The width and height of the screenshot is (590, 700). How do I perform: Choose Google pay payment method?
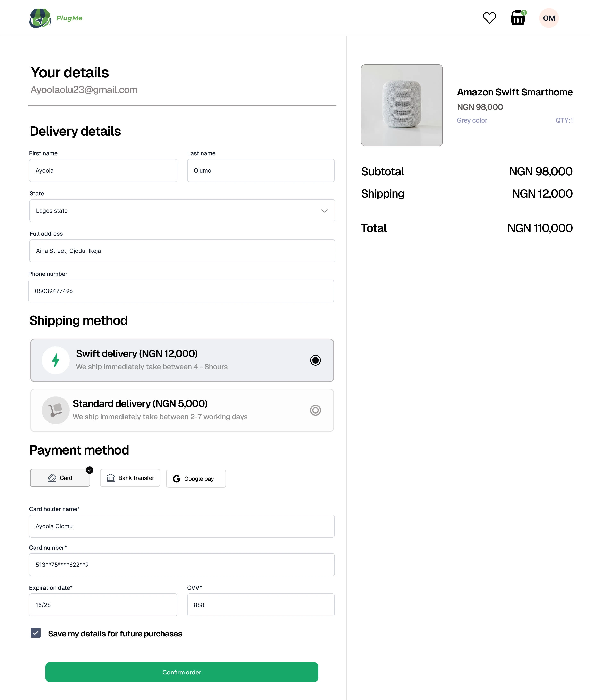pyautogui.click(x=196, y=479)
